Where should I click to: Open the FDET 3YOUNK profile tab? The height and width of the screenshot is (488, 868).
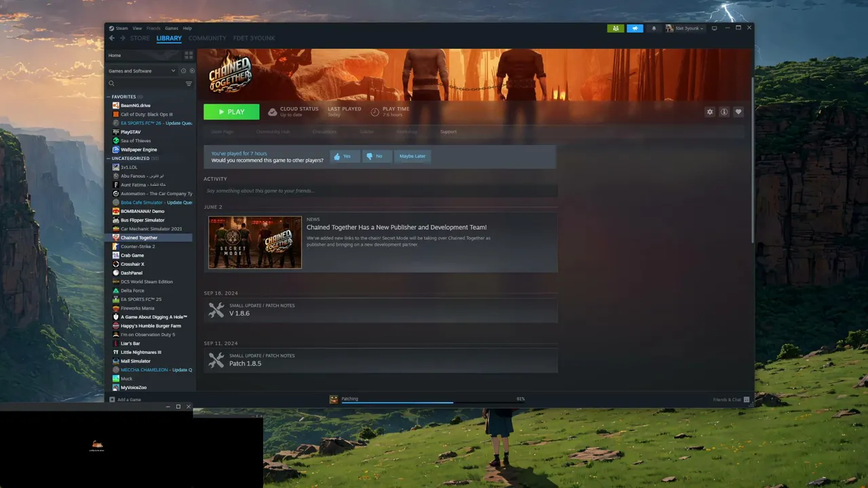click(x=254, y=38)
